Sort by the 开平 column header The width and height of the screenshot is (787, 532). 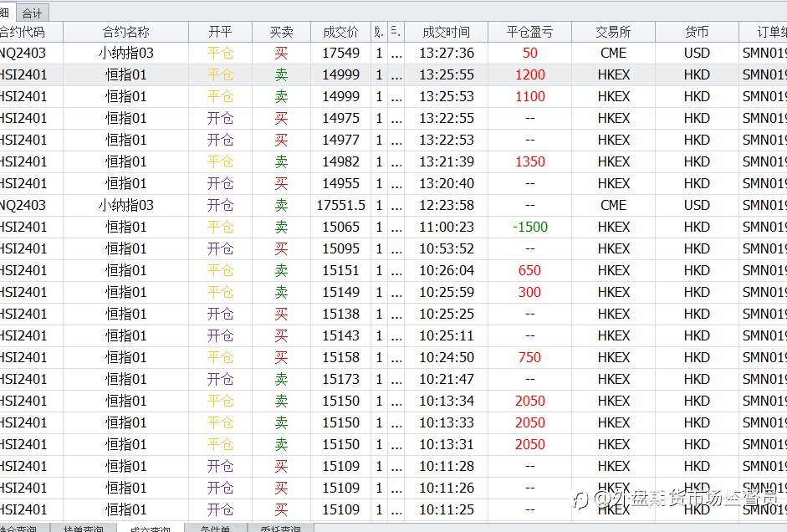click(x=220, y=32)
